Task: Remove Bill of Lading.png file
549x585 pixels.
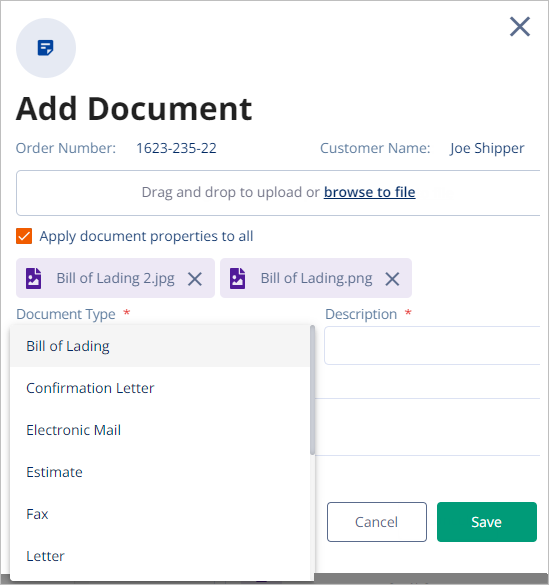Action: click(392, 279)
